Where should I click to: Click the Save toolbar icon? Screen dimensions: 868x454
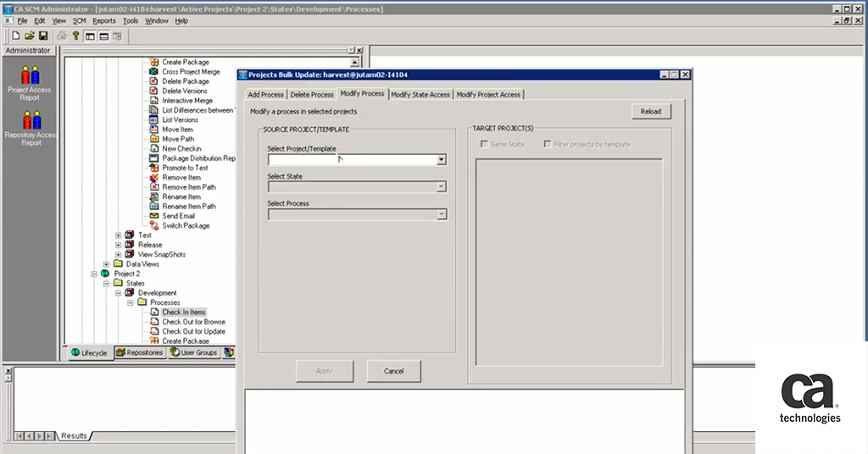click(43, 36)
